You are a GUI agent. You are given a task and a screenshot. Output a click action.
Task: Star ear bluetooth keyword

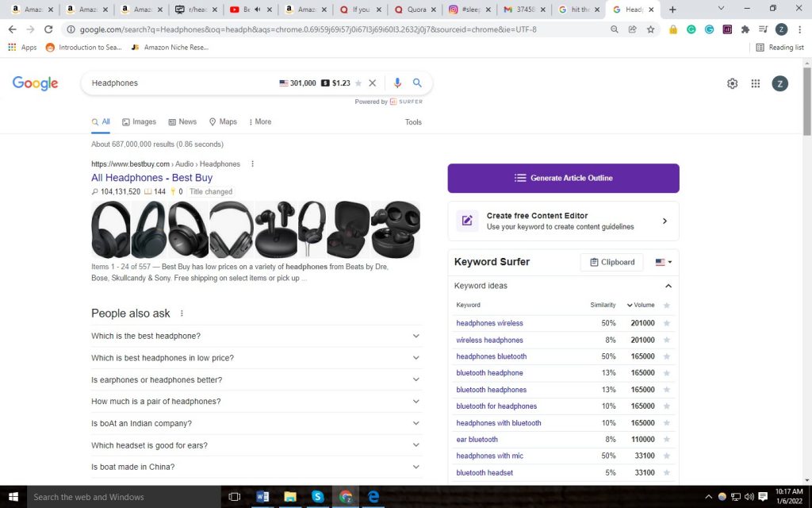[667, 440]
